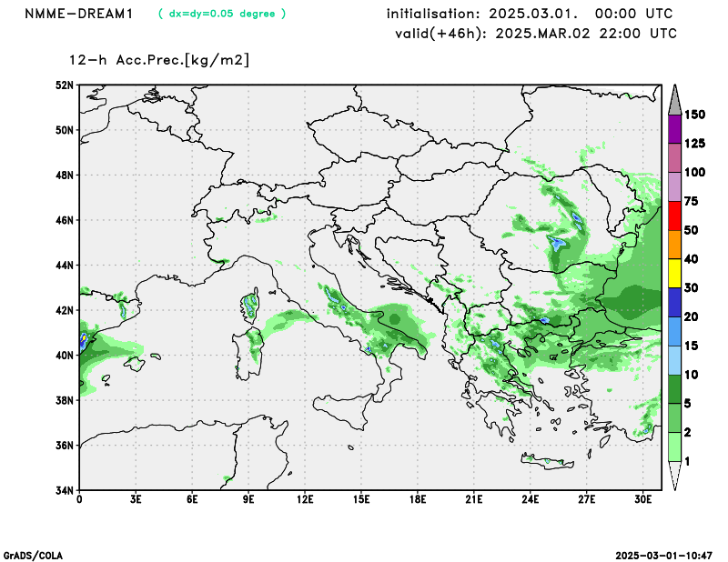Image resolution: width=728 pixels, height=562 pixels.
Task: Click the 6E longitude label
Action: coord(192,500)
